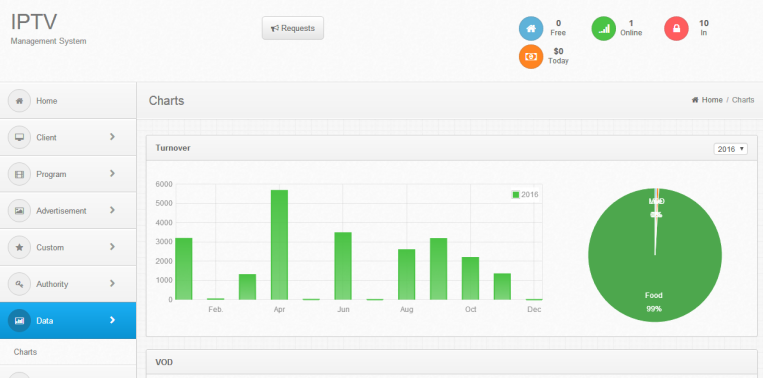Click the 1 Online counter text

(x=631, y=28)
